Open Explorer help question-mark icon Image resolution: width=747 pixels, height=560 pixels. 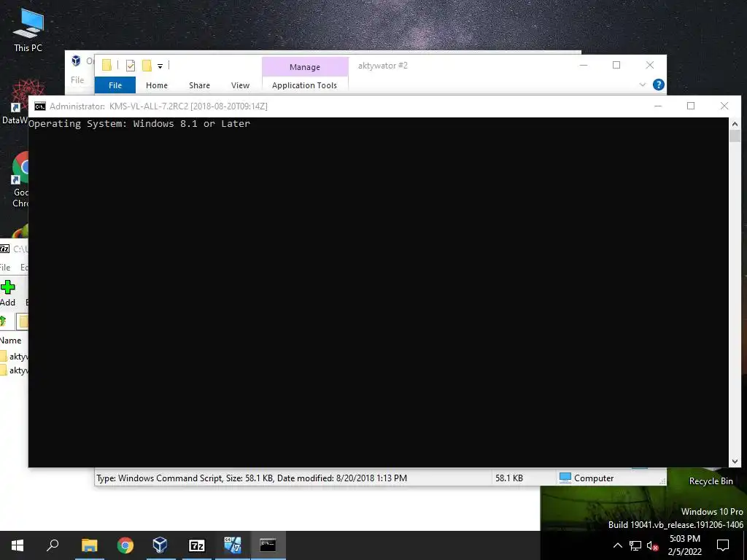(x=659, y=85)
